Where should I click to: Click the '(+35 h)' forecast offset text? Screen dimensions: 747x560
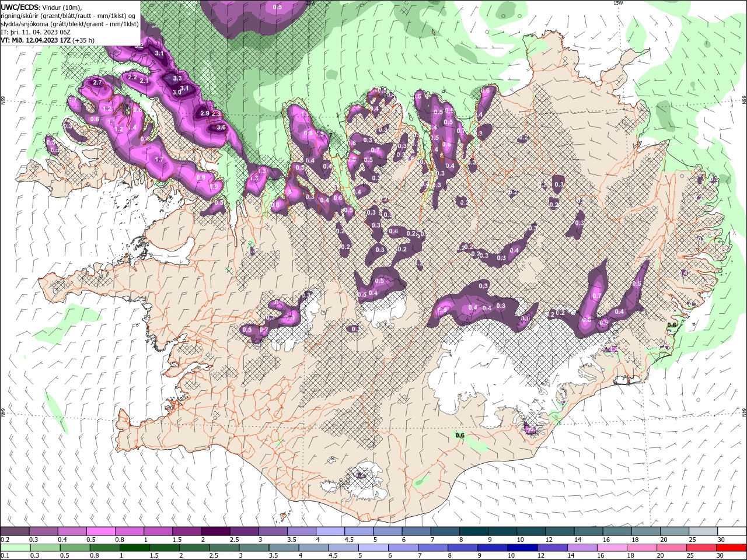click(x=83, y=41)
